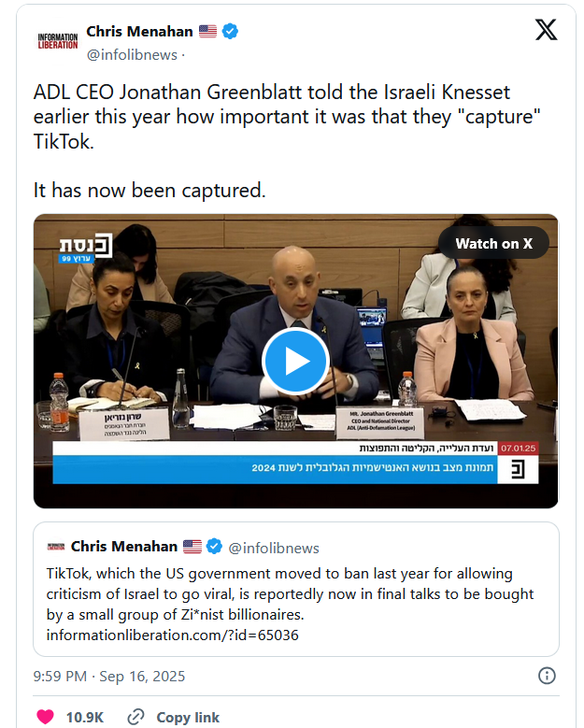This screenshot has width=584, height=728.
Task: Click the quoted tweet's @infolibnews handle
Action: pos(274,548)
